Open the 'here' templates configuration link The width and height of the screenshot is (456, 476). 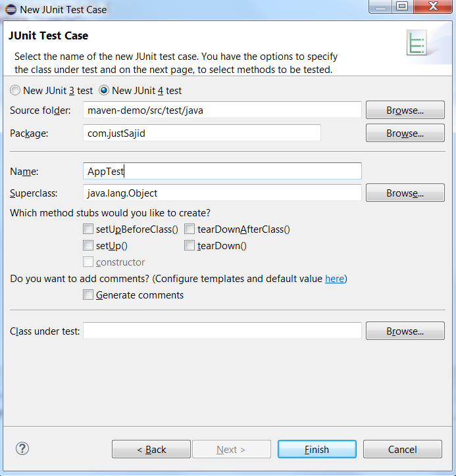point(334,279)
